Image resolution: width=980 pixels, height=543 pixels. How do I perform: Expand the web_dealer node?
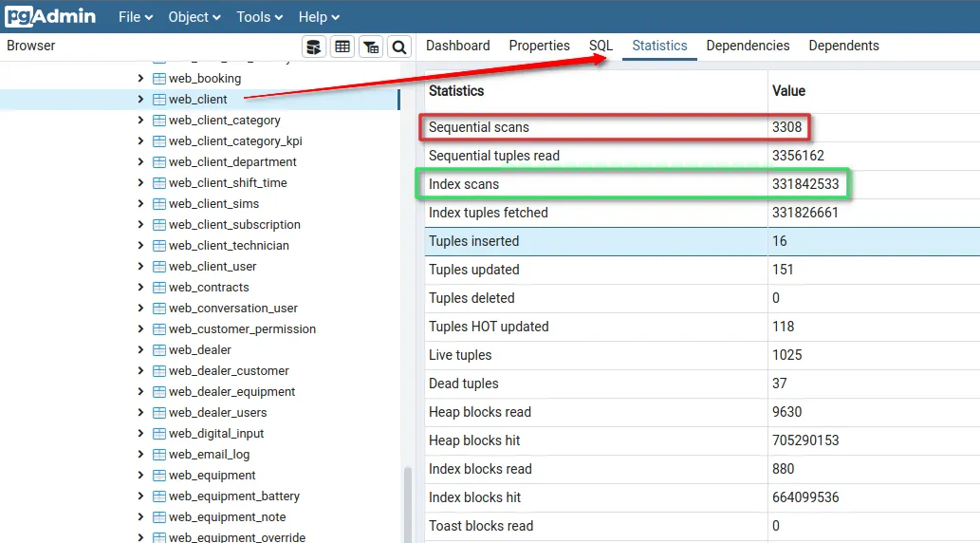[x=140, y=349]
